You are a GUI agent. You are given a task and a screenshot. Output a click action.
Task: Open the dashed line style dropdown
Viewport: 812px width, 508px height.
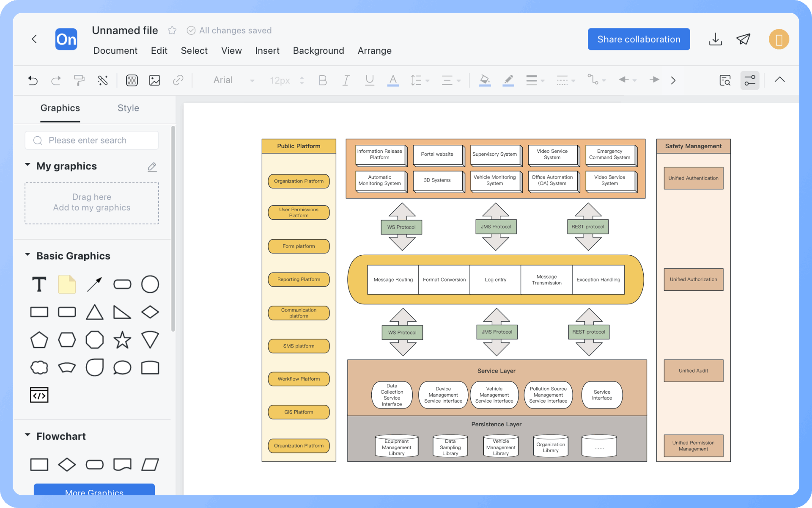[566, 80]
